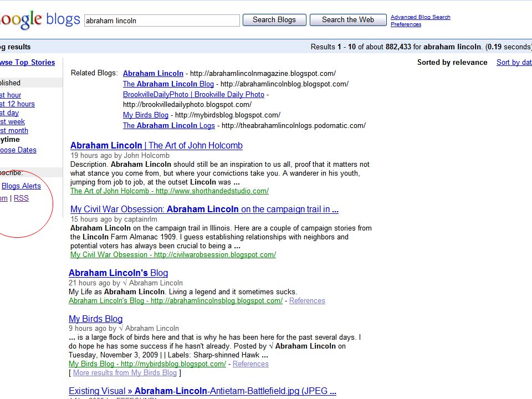This screenshot has width=532, height=399.
Task: Click the '21 hours ago by √ Abraham Lincoln' text
Action: (126, 283)
